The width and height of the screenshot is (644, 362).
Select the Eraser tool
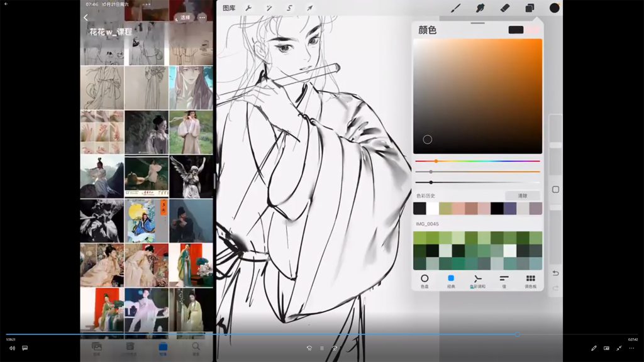coord(504,8)
